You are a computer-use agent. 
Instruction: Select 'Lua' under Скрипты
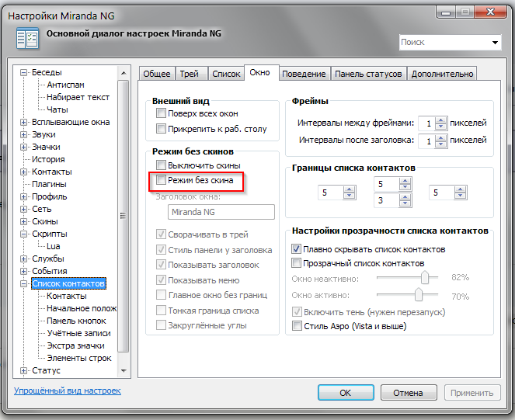click(x=53, y=246)
